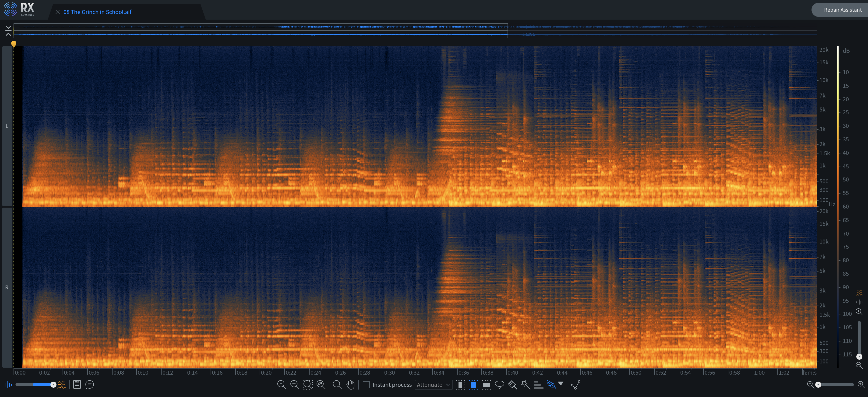Click the 1:00 mark on time ruler
Image resolution: width=868 pixels, height=397 pixels.
[759, 373]
